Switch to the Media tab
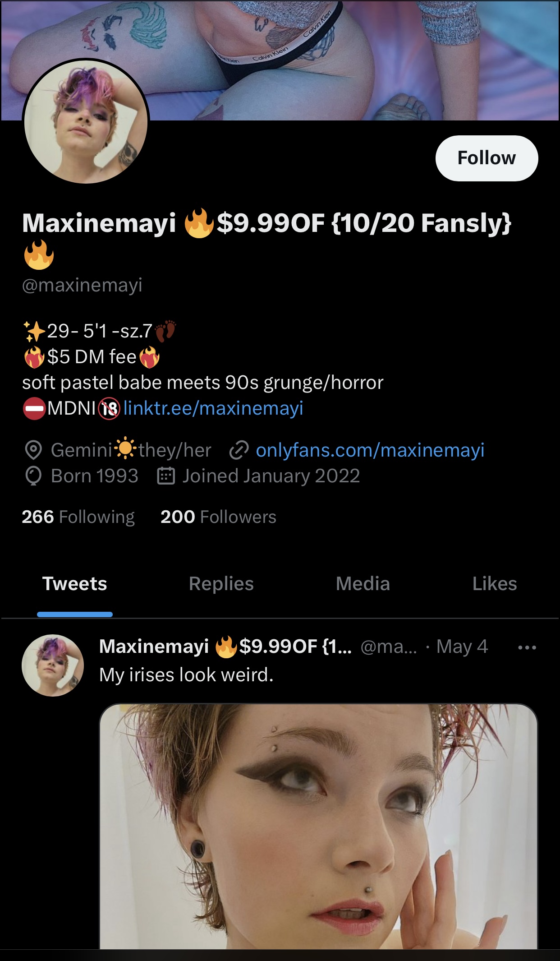 (x=363, y=584)
